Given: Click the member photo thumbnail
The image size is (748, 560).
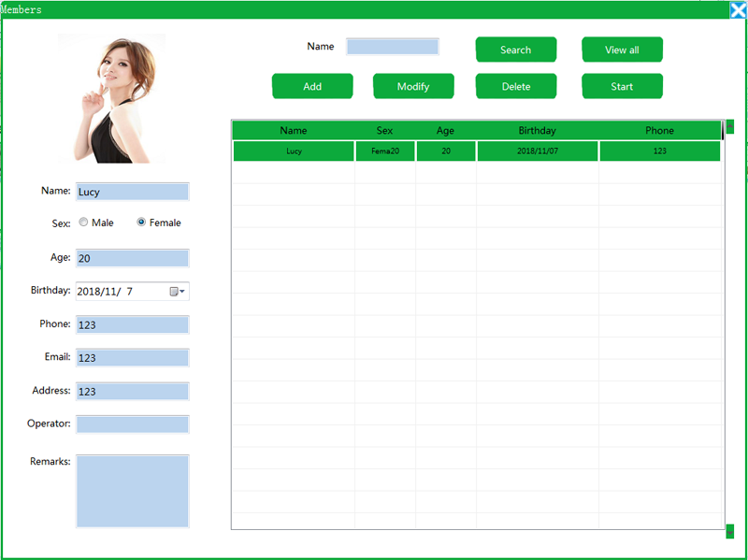Looking at the screenshot, I should click(112, 99).
